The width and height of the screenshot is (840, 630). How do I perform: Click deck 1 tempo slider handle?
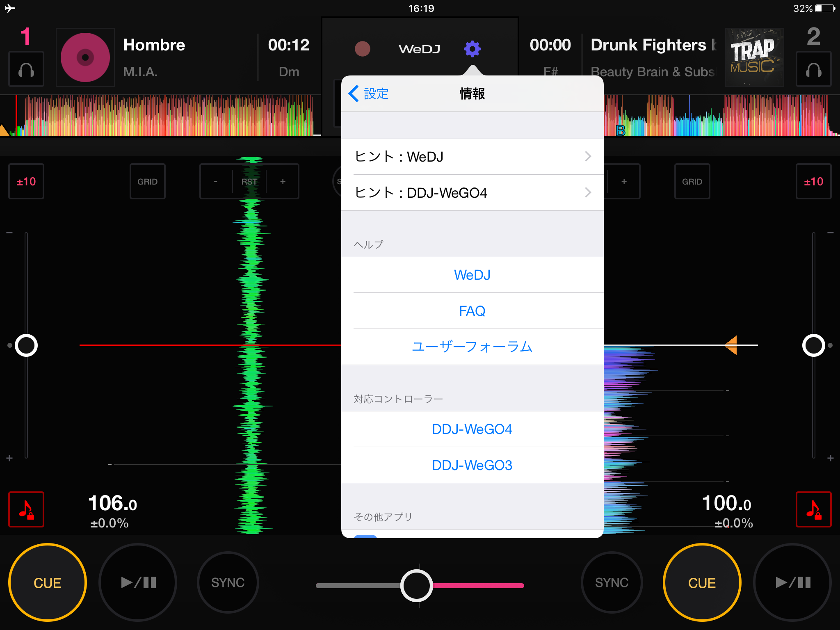click(26, 345)
